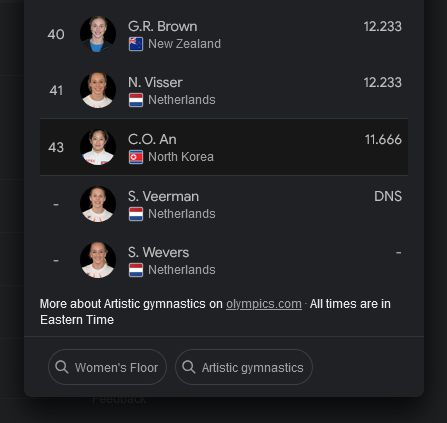The image size is (447, 423).
Task: Open N. Visser's profile photo
Action: (98, 90)
